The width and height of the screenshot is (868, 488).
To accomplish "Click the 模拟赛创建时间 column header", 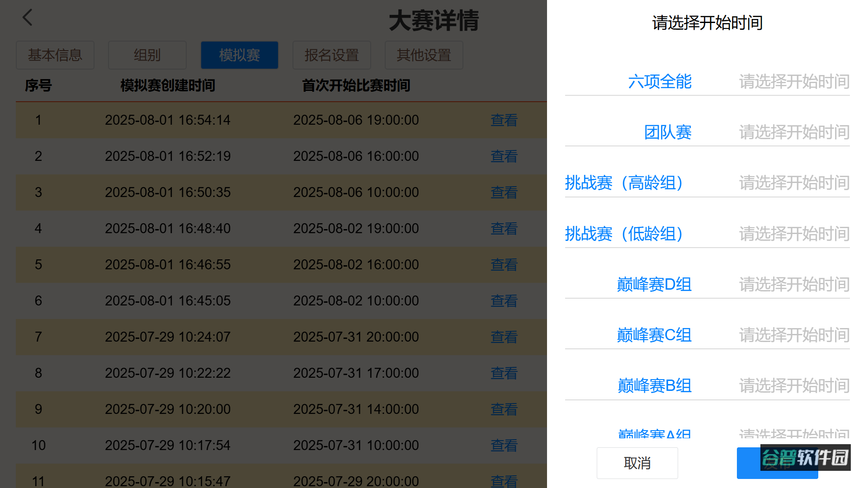I will [168, 85].
